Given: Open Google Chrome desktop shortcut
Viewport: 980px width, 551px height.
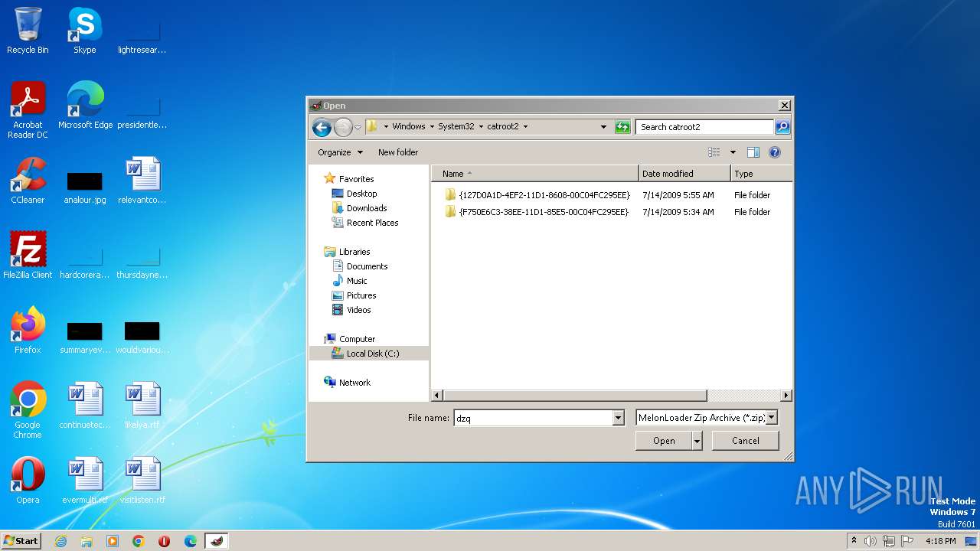Looking at the screenshot, I should pyautogui.click(x=28, y=410).
